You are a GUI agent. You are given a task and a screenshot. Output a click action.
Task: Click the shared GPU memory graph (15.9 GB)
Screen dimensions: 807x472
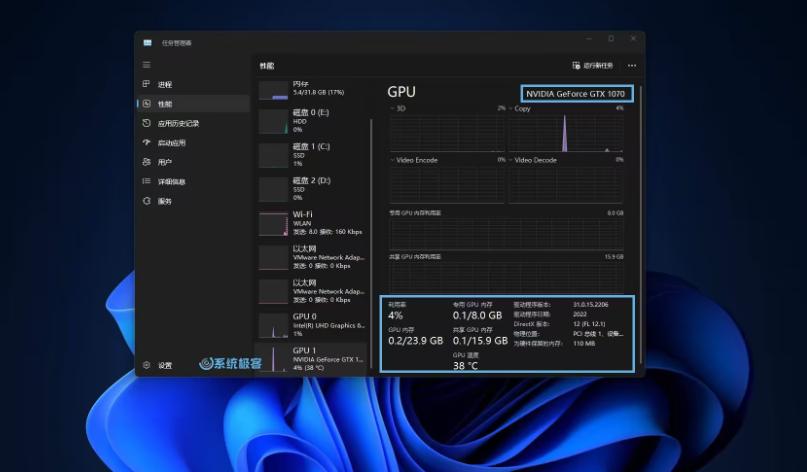point(506,277)
